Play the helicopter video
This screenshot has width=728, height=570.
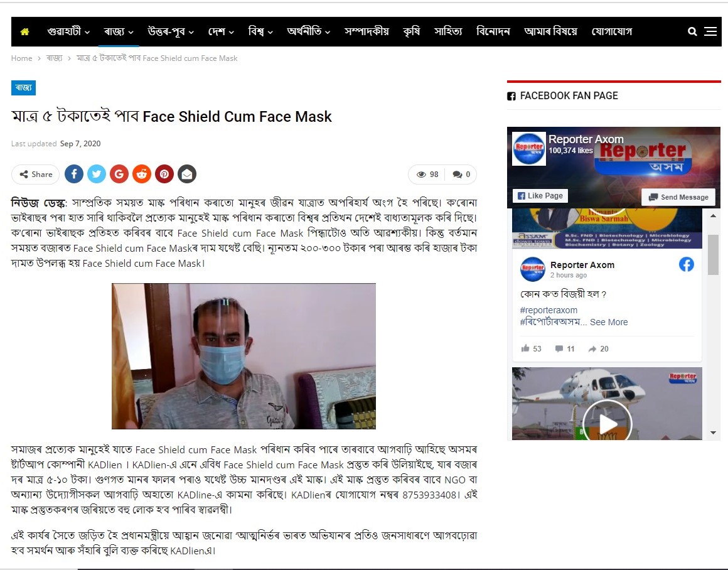point(607,423)
